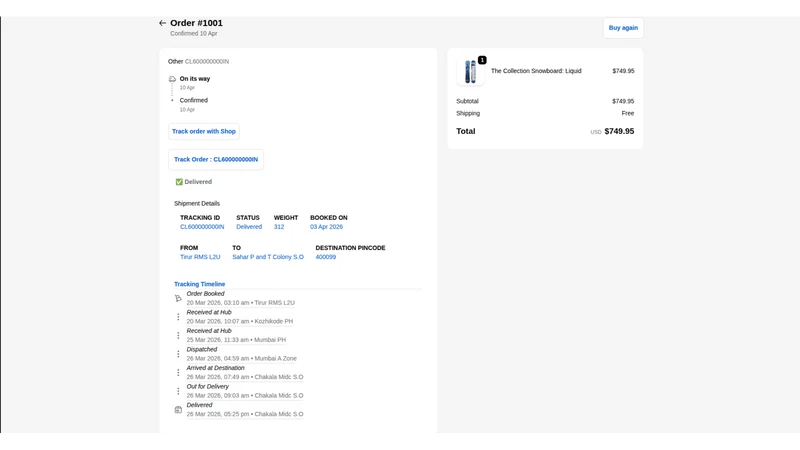Click the Shipping Free row value
Viewport: 800px width, 450px height.
click(628, 113)
